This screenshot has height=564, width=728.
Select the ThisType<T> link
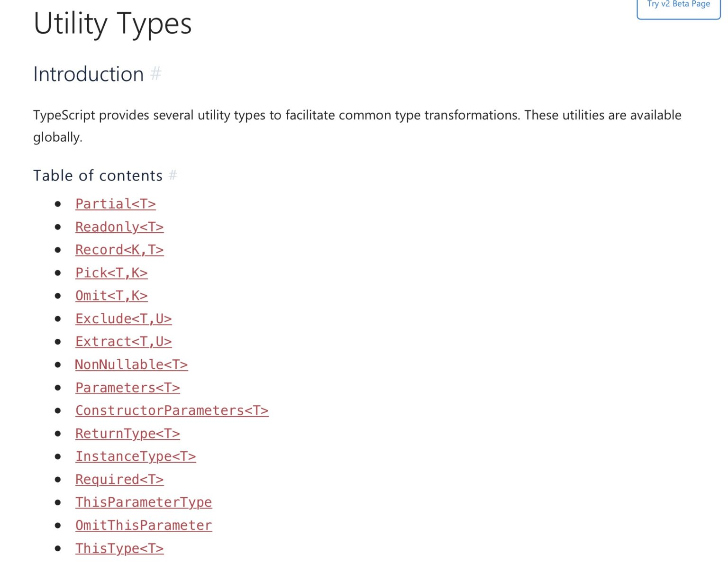tap(119, 548)
